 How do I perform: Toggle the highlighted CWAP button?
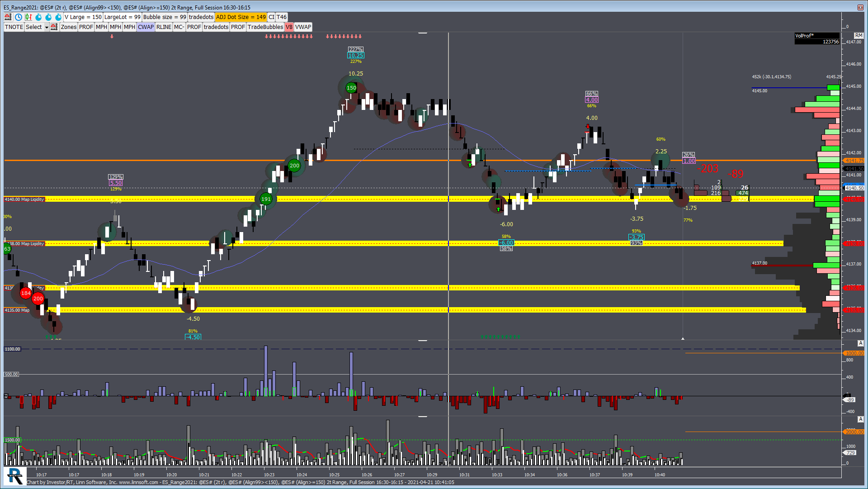146,27
